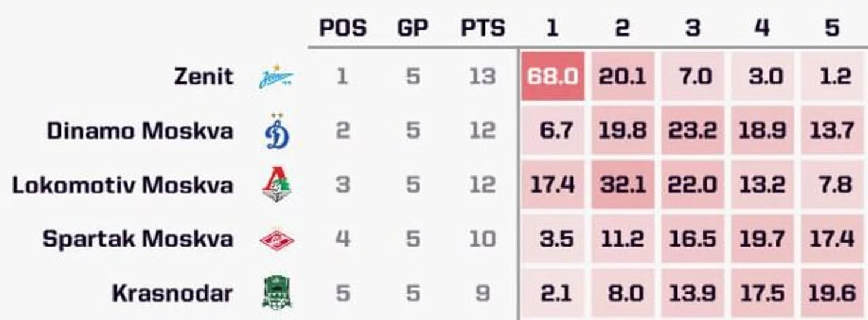
Task: Click the Dinamo Moskva club logo
Action: click(277, 131)
